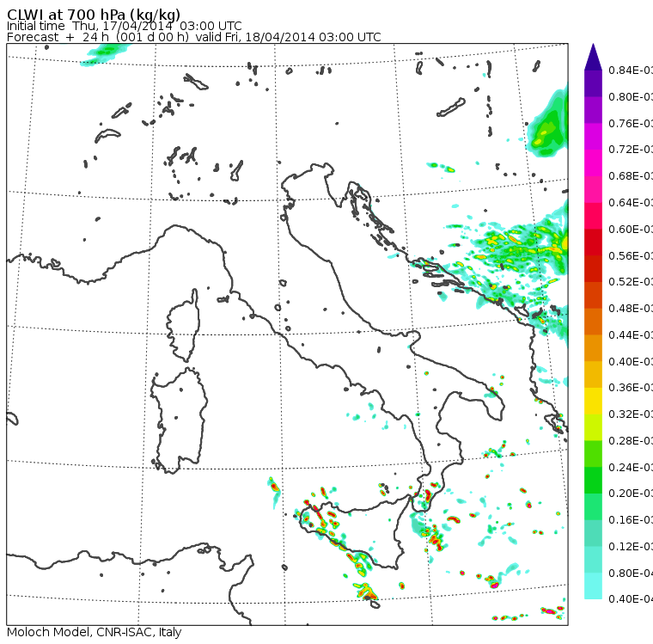The height and width of the screenshot is (644, 653).
Task: Click the 0.24E-03 scale label
Action: tap(631, 467)
